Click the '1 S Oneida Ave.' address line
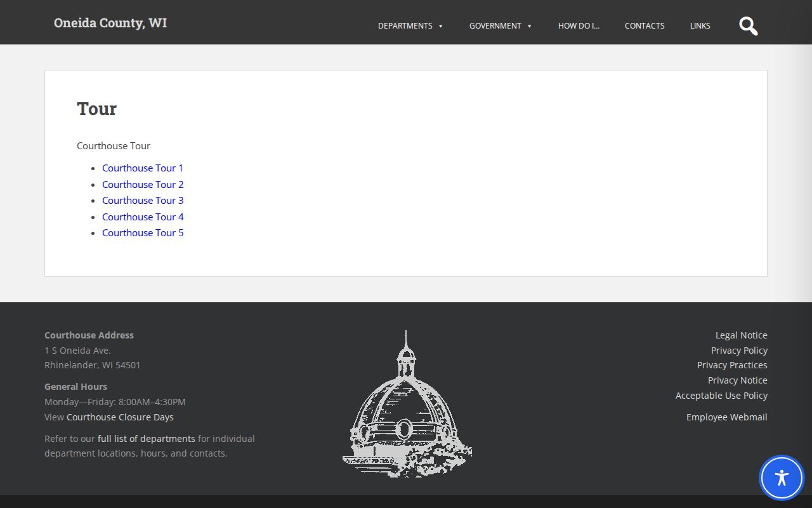The image size is (812, 508). pyautogui.click(x=77, y=351)
